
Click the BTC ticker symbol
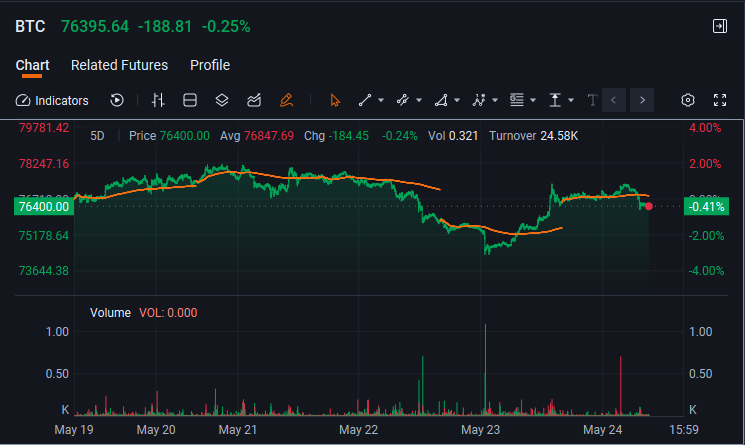click(x=30, y=26)
